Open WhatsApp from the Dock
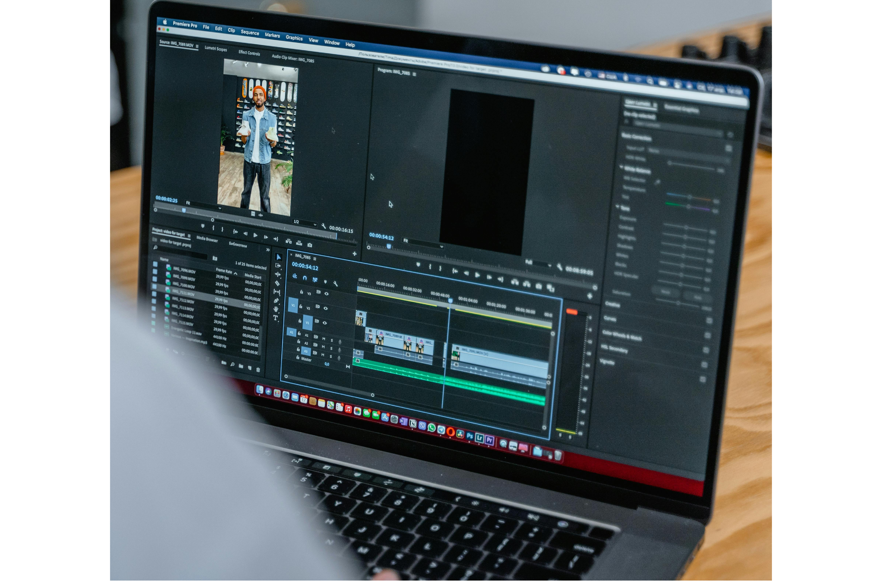 431,428
